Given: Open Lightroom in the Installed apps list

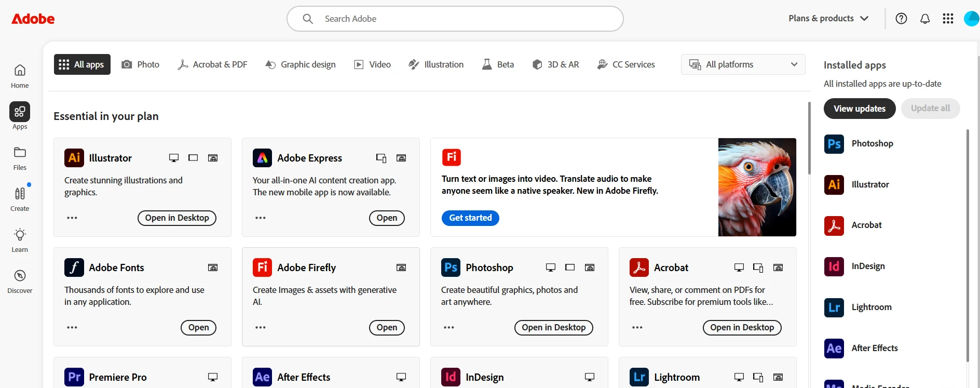Looking at the screenshot, I should pyautogui.click(x=858, y=307).
